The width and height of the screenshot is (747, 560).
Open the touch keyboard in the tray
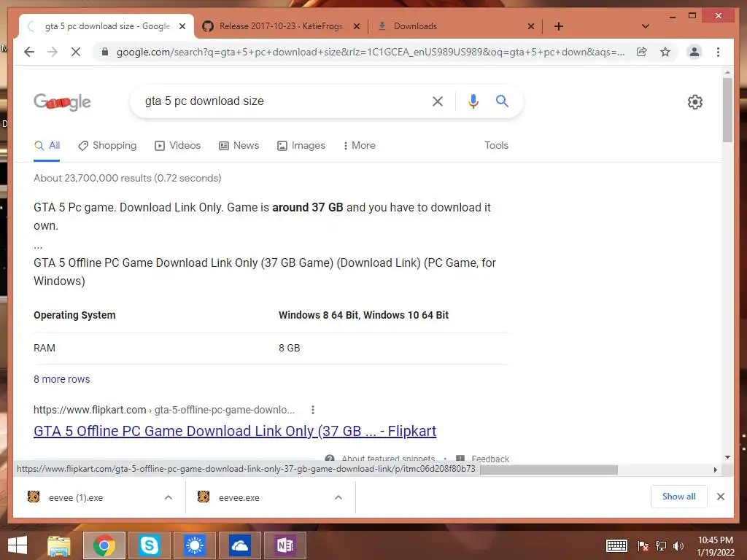pos(616,545)
